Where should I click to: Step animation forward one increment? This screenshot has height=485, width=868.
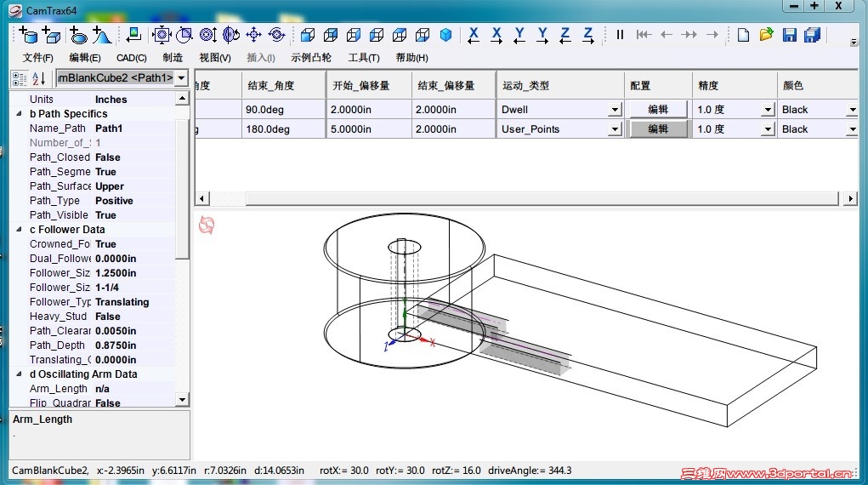[712, 35]
